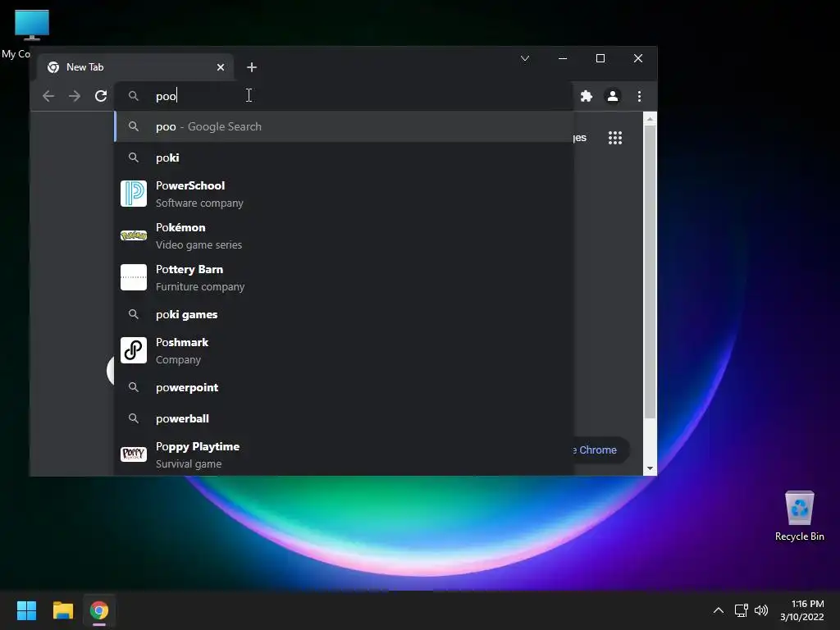
Task: Open the Windows Start menu
Action: pos(26,610)
